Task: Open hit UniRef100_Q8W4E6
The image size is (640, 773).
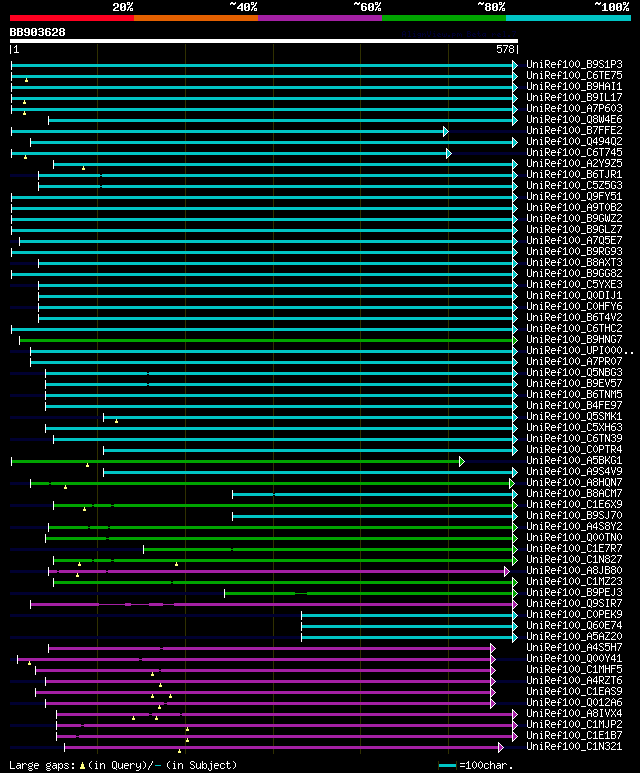Action: [574, 119]
